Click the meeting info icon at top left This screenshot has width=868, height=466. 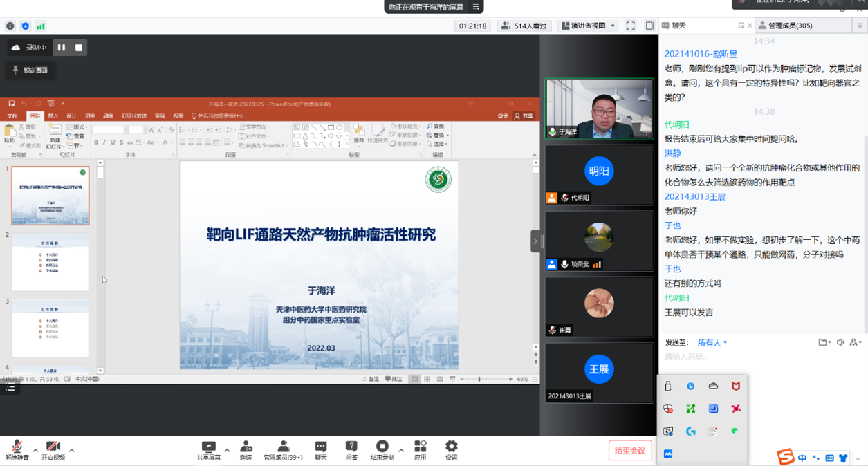[10, 26]
